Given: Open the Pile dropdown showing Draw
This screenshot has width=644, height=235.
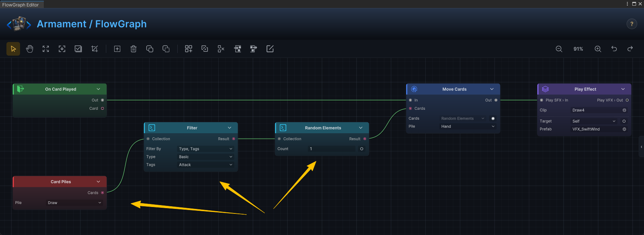Looking at the screenshot, I should click(x=74, y=203).
